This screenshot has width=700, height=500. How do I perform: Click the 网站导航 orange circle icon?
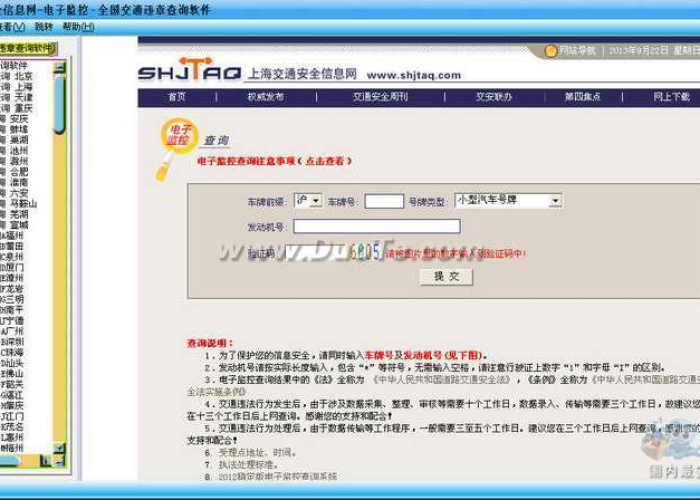[551, 51]
